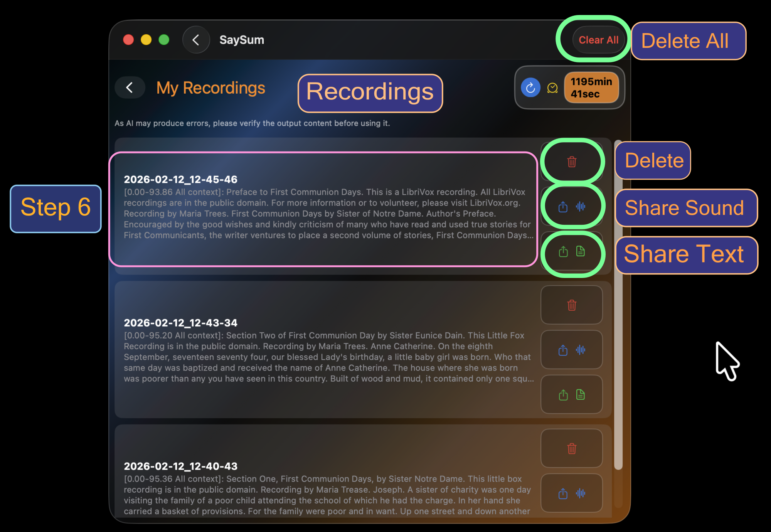
Task: Share sound of recording 2026-02-12_12-40-43
Action: 571,493
